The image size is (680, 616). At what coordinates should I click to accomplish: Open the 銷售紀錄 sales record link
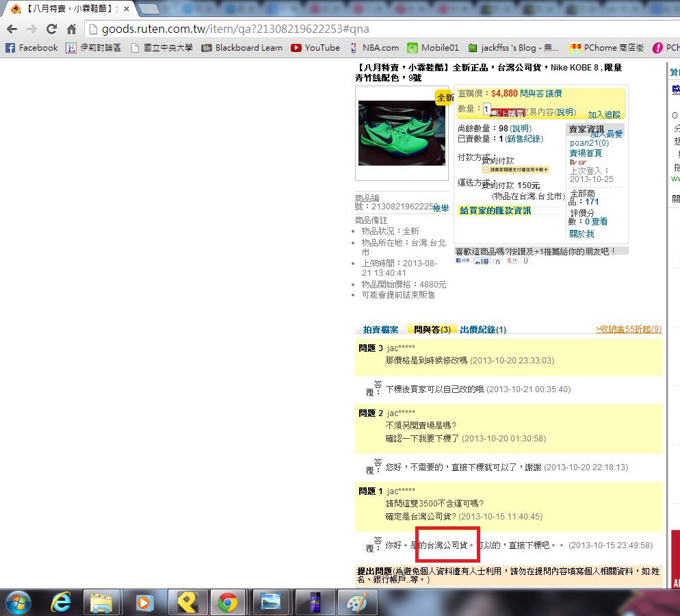(x=524, y=139)
